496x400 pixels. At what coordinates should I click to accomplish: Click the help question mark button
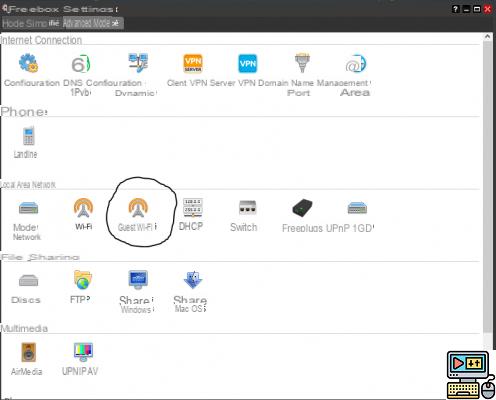[x=455, y=9]
